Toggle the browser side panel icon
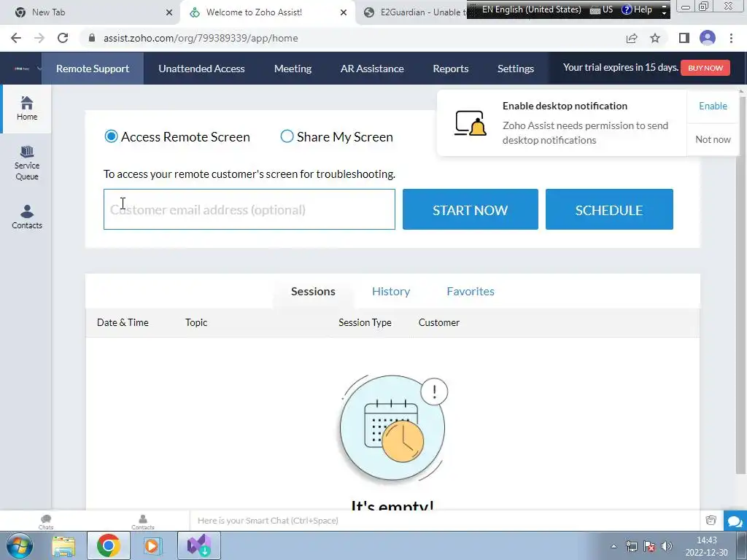Image resolution: width=747 pixels, height=560 pixels. pos(684,38)
